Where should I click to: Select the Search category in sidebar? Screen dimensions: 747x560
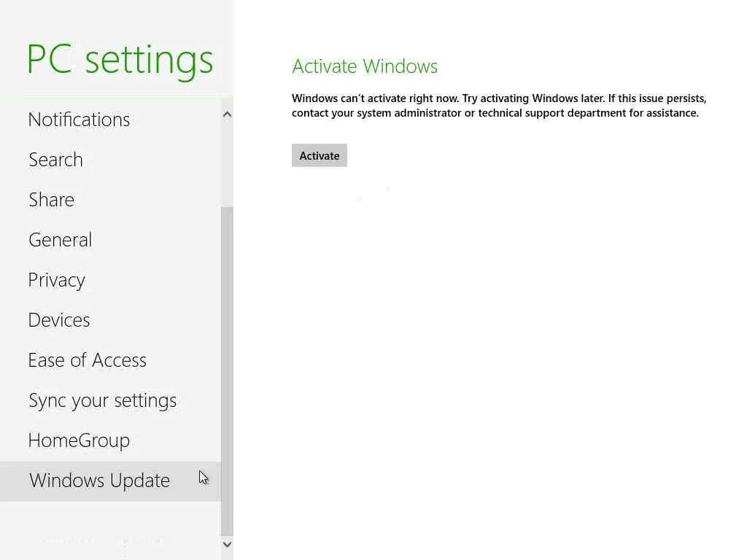(x=111, y=160)
